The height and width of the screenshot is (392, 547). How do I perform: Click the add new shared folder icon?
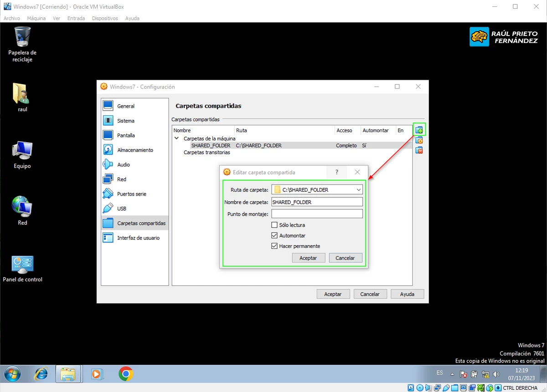(419, 129)
